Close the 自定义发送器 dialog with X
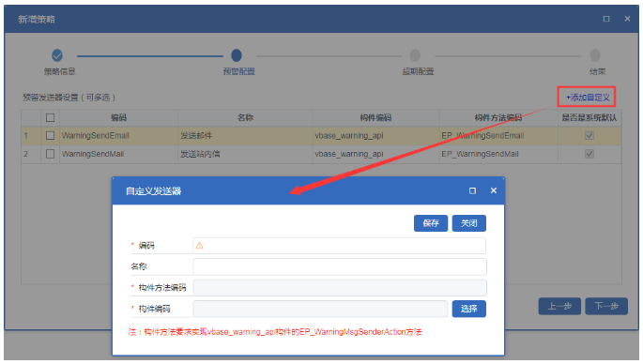Viewport: 643px width, 364px height. [494, 190]
